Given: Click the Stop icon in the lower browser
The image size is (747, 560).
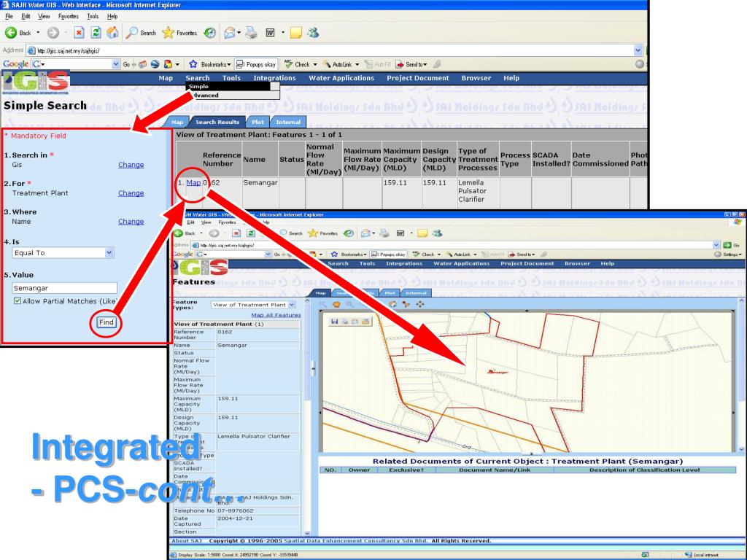Looking at the screenshot, I should coord(236,233).
